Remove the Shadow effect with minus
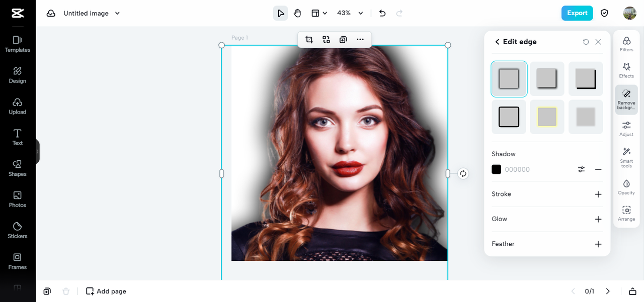 point(598,169)
